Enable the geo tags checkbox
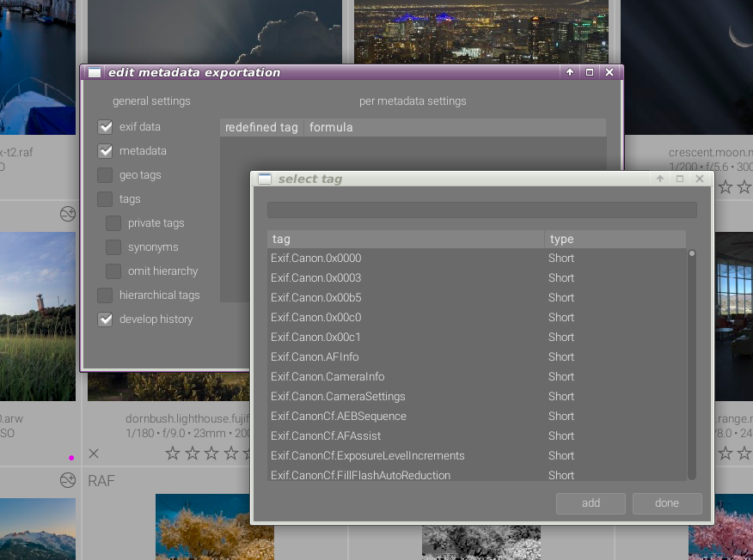 coord(105,175)
